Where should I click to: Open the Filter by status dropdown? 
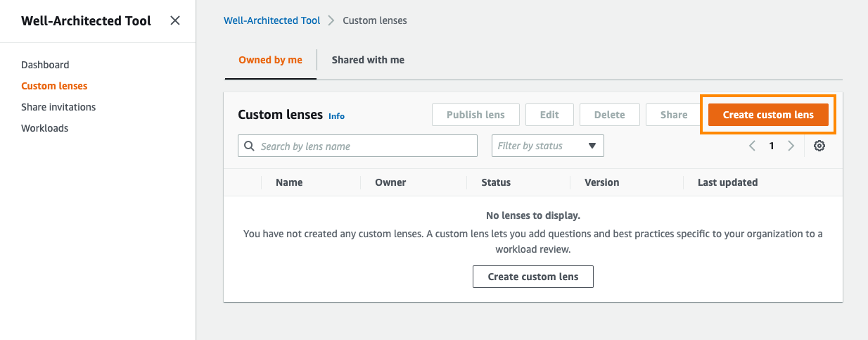click(x=548, y=146)
